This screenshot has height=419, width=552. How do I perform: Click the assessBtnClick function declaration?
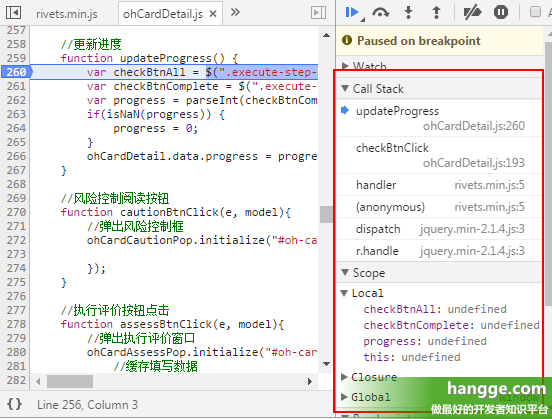tap(172, 324)
